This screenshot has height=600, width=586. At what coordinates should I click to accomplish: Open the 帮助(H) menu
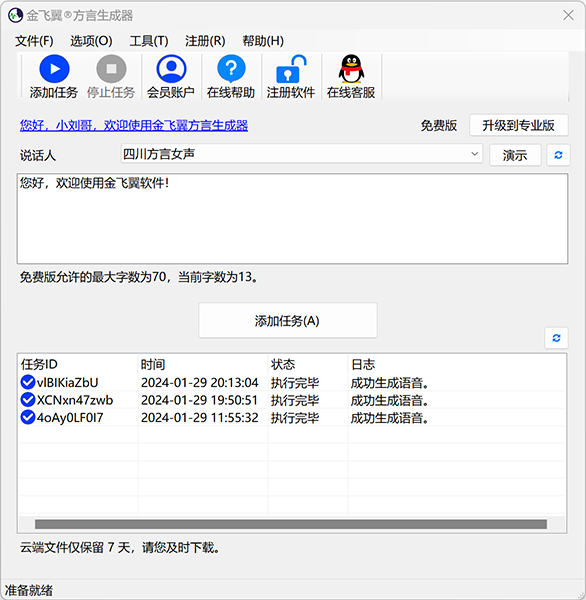(263, 41)
